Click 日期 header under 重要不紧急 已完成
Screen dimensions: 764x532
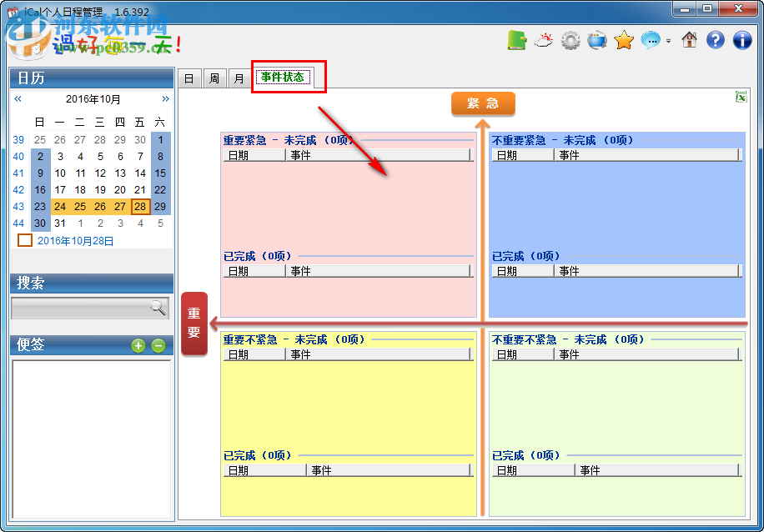264,470
